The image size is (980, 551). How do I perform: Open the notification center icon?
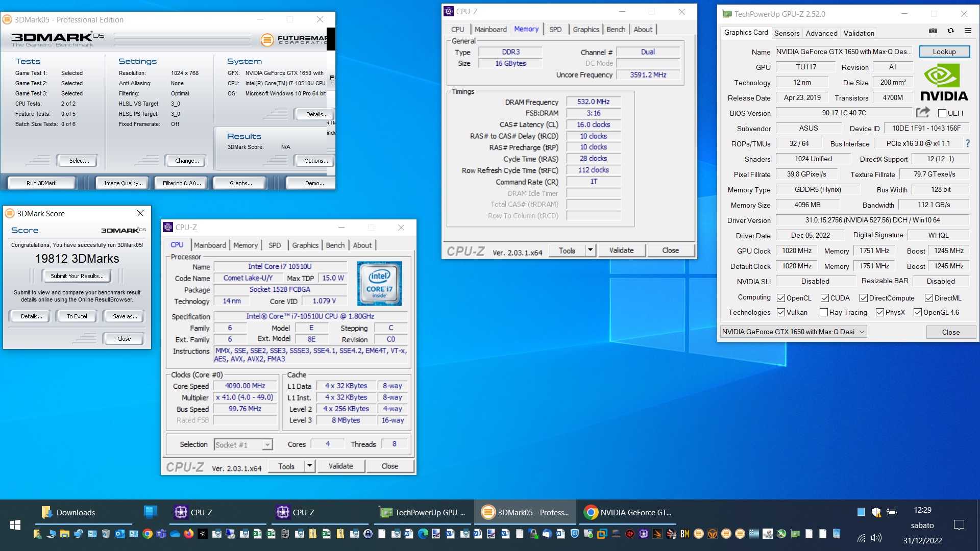pos(959,524)
